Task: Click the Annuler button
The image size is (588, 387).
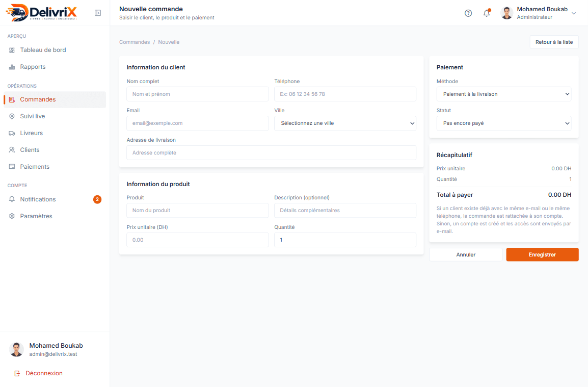Action: [466, 254]
